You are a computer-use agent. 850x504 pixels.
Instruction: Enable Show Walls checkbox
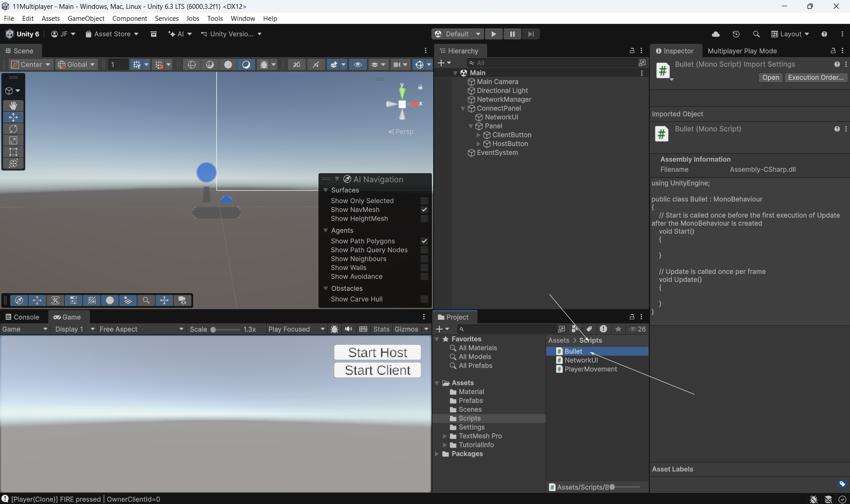[x=424, y=268]
